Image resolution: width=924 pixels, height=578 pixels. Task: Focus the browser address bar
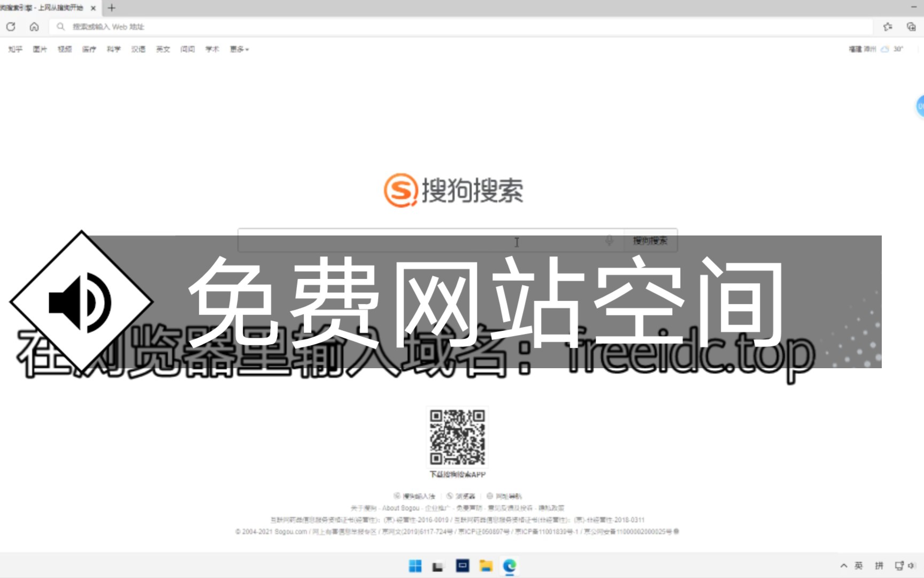click(x=461, y=26)
